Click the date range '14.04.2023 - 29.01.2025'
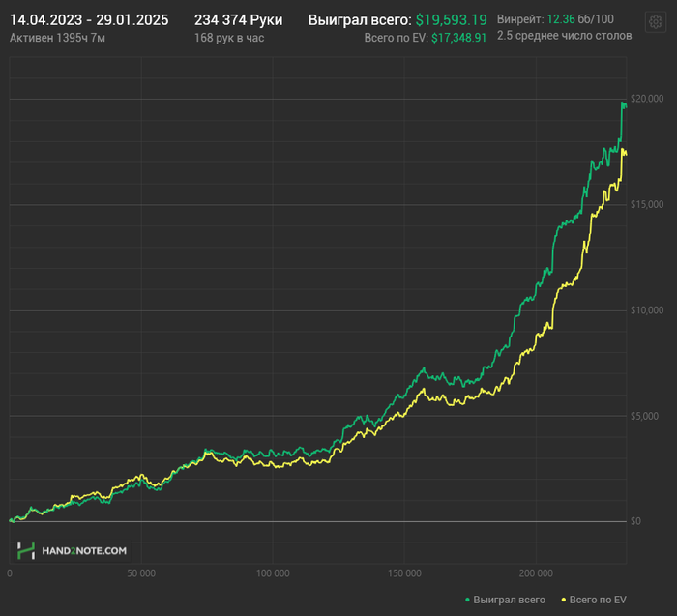 (x=89, y=20)
